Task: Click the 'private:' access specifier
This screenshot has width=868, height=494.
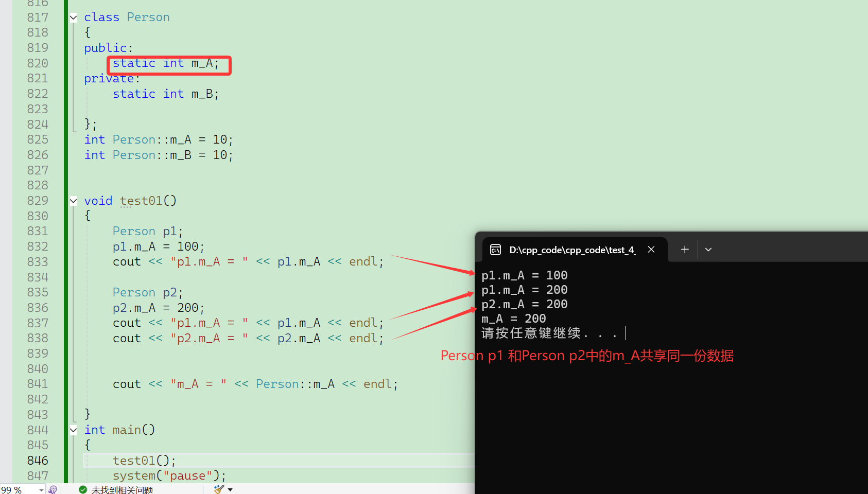Action: click(112, 79)
